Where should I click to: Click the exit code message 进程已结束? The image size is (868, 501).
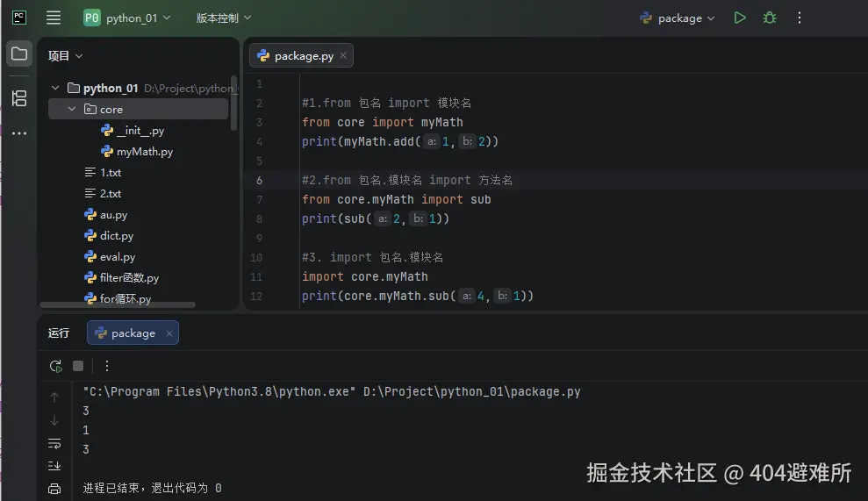click(152, 488)
